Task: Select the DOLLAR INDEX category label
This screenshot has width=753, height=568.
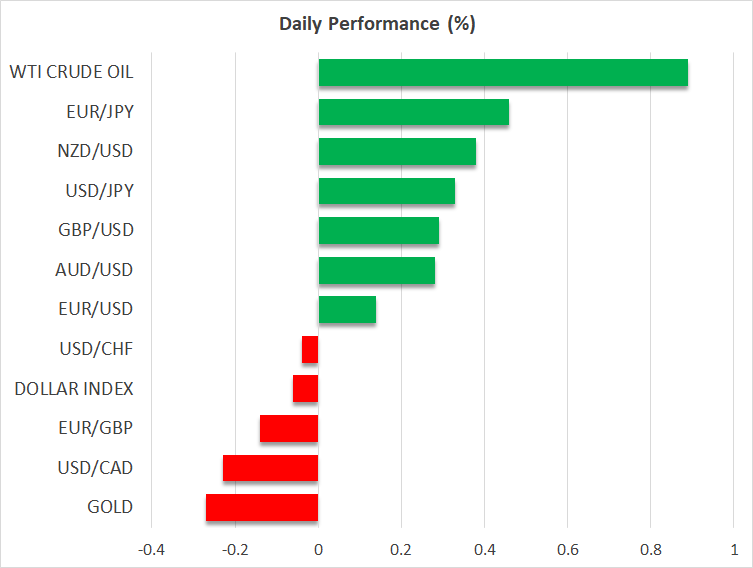Action: (74, 388)
